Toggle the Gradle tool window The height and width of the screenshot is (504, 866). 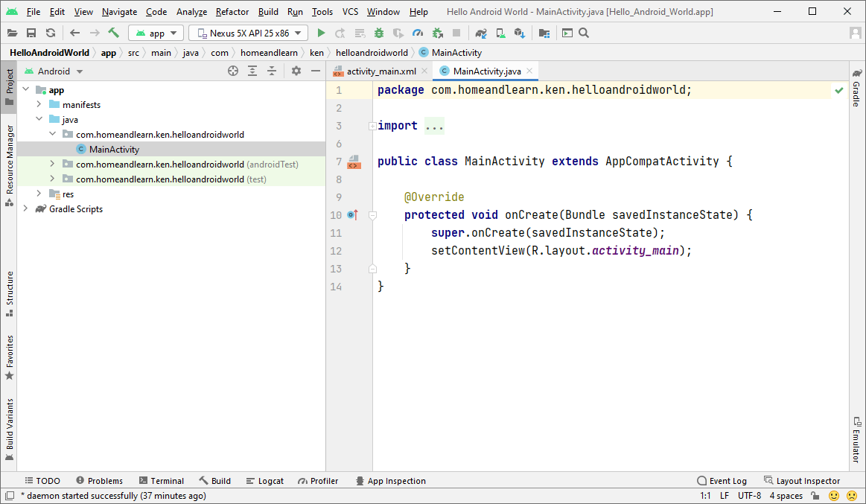pos(856,87)
